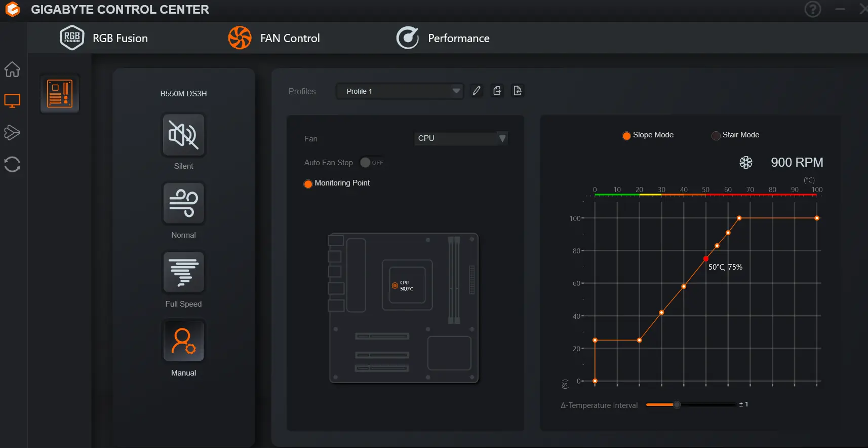Open the RGB Fusion tab
This screenshot has height=448, width=868.
[x=104, y=38]
